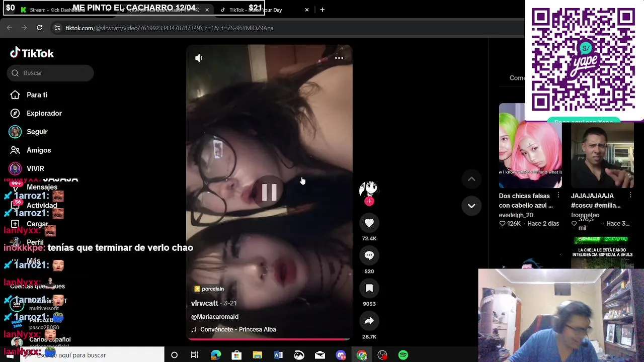644x362 pixels.
Task: Launch Microsoft Edge from taskbar
Action: [216, 355]
